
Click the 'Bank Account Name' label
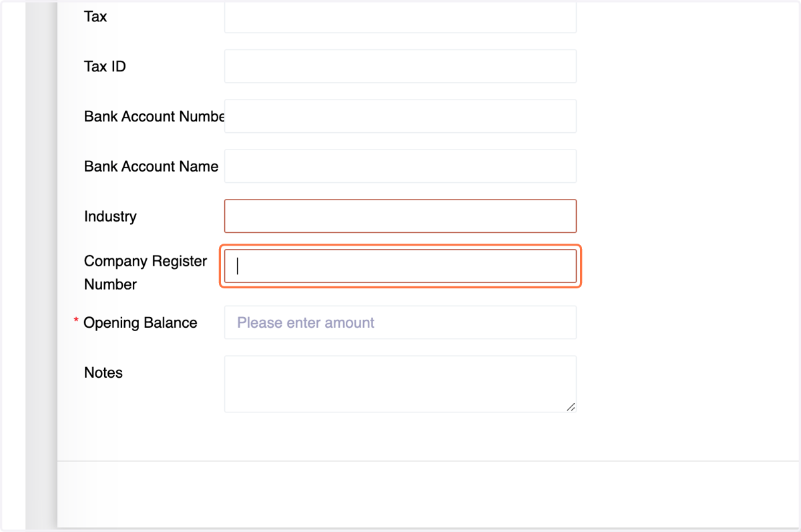pos(152,166)
